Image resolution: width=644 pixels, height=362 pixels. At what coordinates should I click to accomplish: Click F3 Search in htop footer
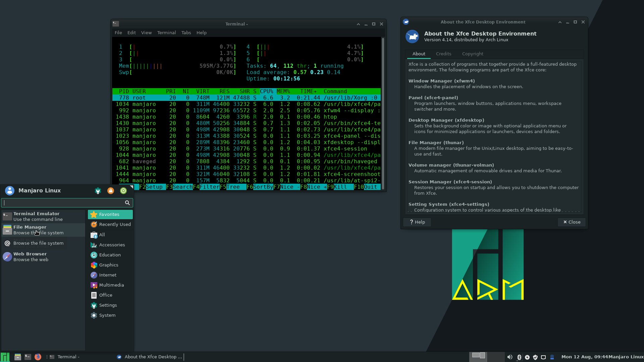179,187
